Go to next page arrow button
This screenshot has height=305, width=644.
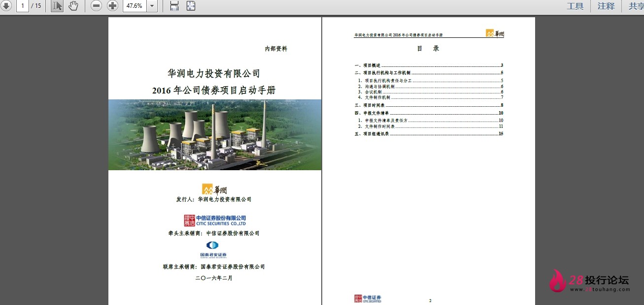click(5, 6)
